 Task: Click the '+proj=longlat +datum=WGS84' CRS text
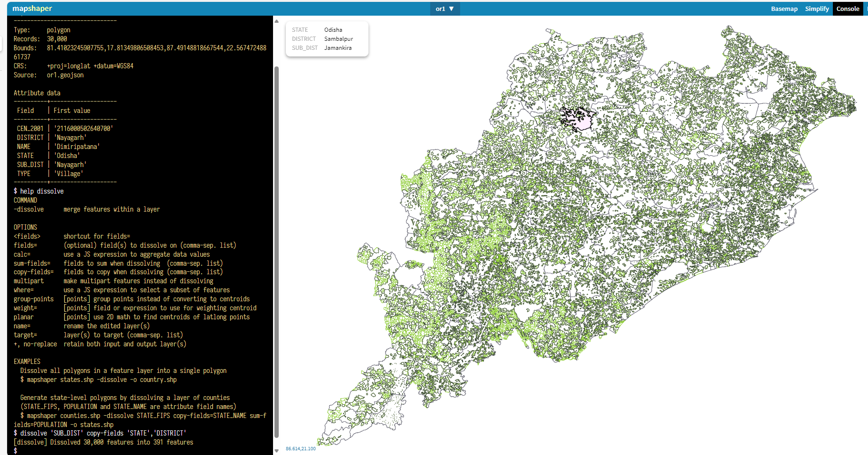click(90, 66)
